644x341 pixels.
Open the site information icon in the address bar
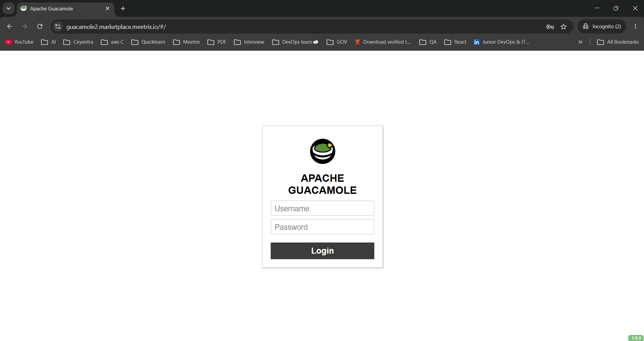(58, 27)
